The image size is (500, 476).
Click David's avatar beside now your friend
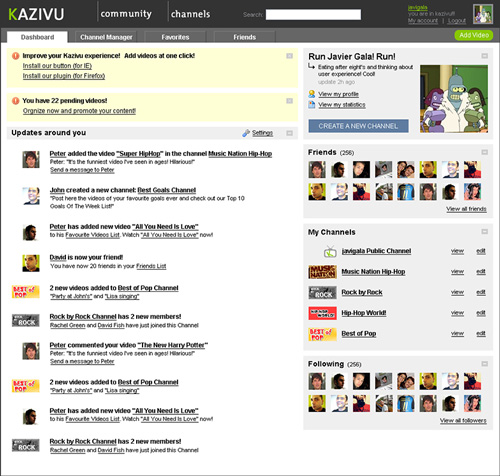click(31, 263)
